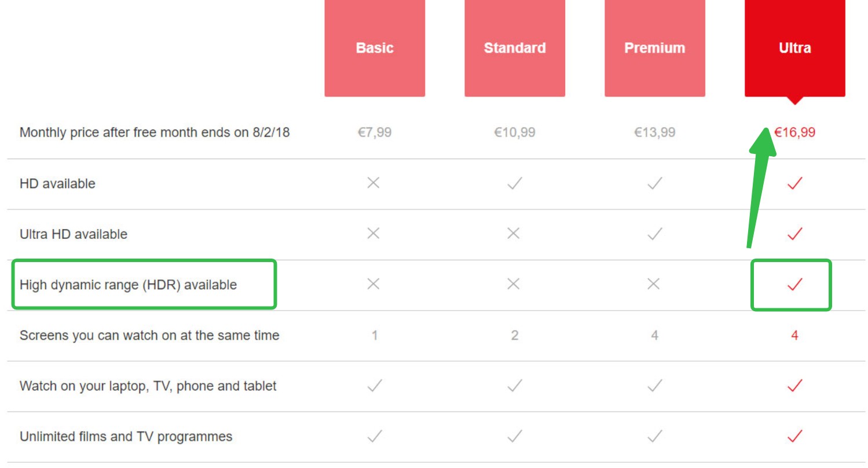Click the red HDR checkmark for Ultra
The height and width of the screenshot is (468, 868).
point(794,284)
